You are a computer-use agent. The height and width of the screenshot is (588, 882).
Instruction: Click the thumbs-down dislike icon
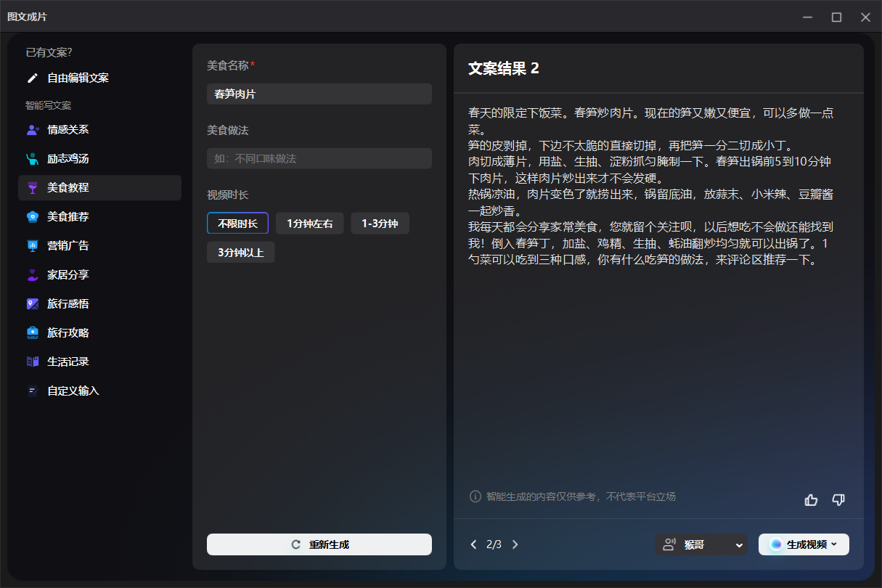click(x=838, y=499)
